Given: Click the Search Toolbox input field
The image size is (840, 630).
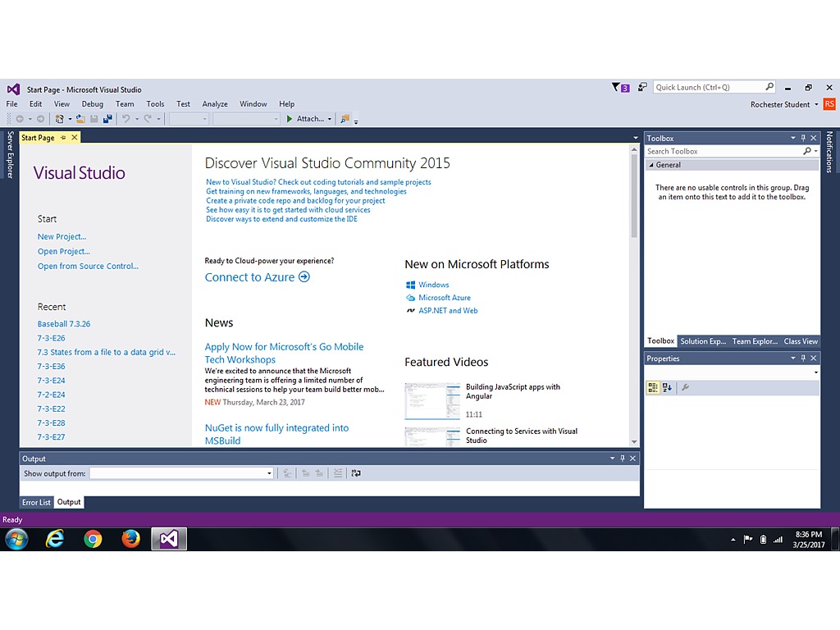Looking at the screenshot, I should pyautogui.click(x=722, y=151).
